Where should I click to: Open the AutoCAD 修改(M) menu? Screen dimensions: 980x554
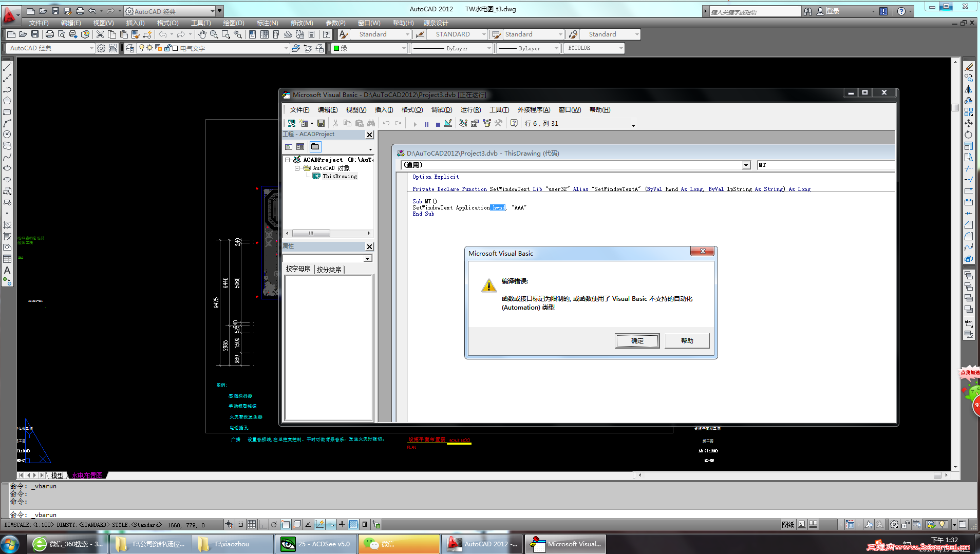[302, 23]
